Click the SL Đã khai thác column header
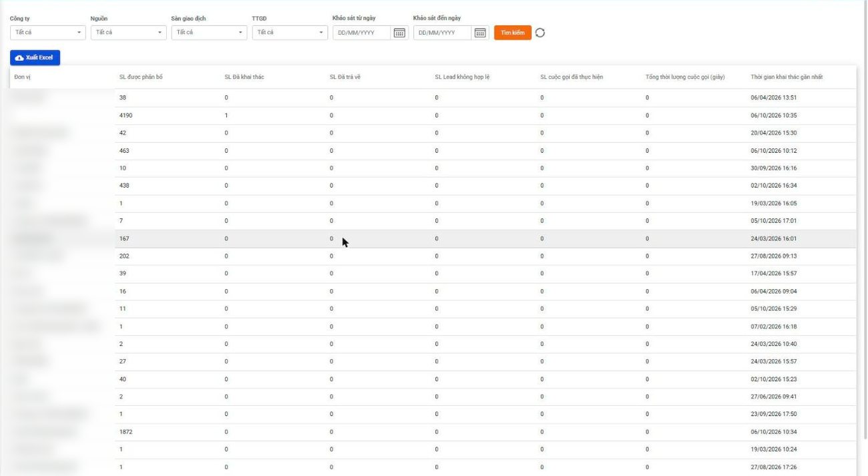The height and width of the screenshot is (476, 868). point(244,77)
